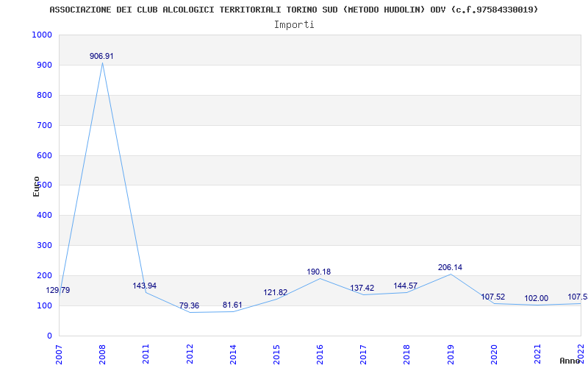Image resolution: width=588 pixels, height=368 pixels.
Task: Click y-axis value 0
Action: pos(49,336)
